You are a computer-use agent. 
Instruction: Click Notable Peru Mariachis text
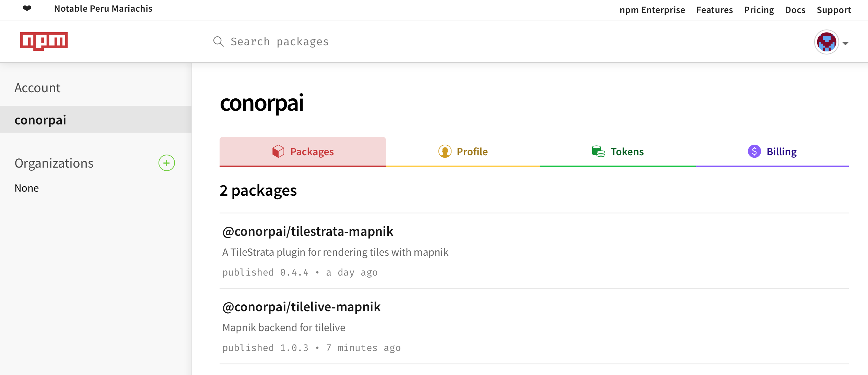click(103, 9)
